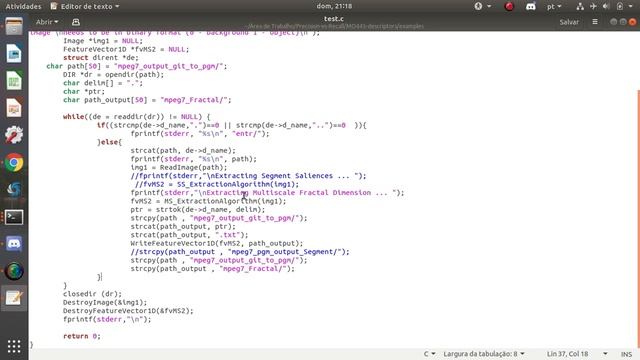
Task: Open the editor hamburger menu
Action: click(x=595, y=22)
